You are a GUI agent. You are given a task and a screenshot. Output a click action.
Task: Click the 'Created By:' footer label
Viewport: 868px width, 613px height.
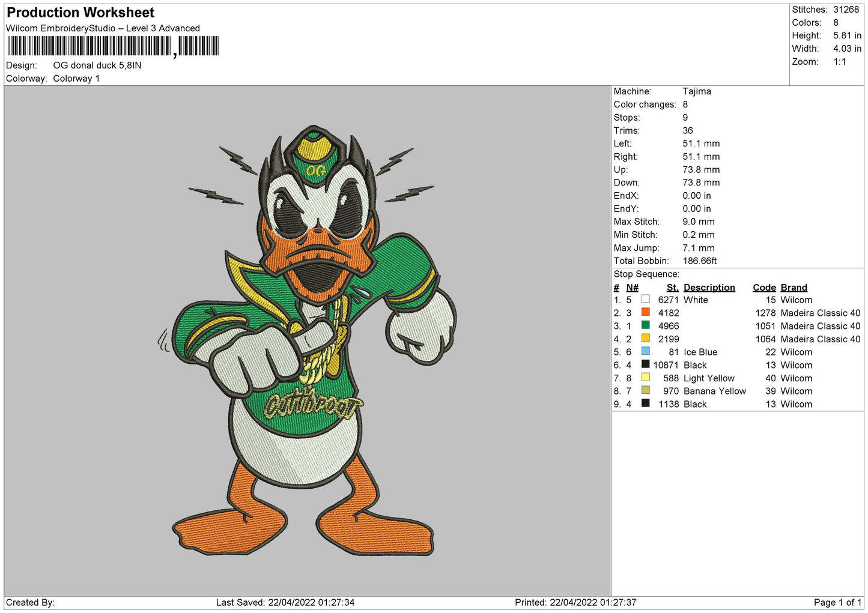tap(30, 602)
